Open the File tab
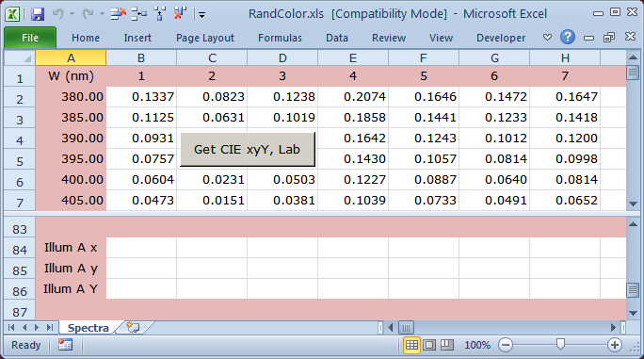Screen dimensions: 644x359 (x=30, y=38)
